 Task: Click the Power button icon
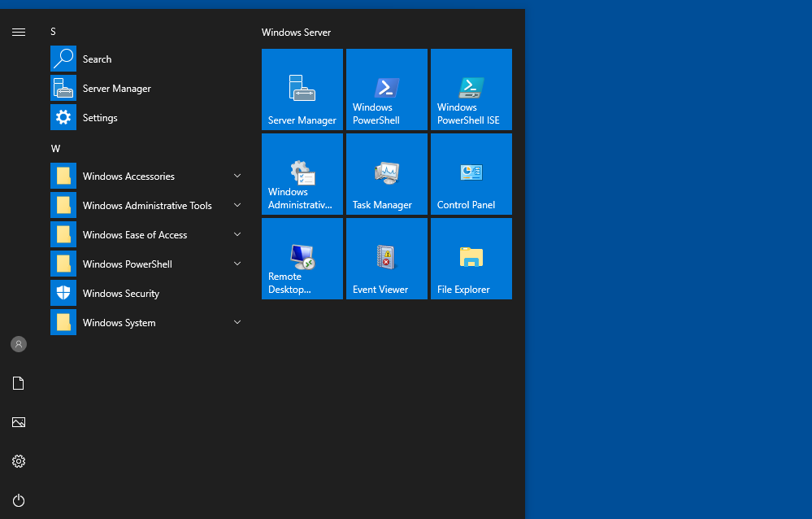19,500
